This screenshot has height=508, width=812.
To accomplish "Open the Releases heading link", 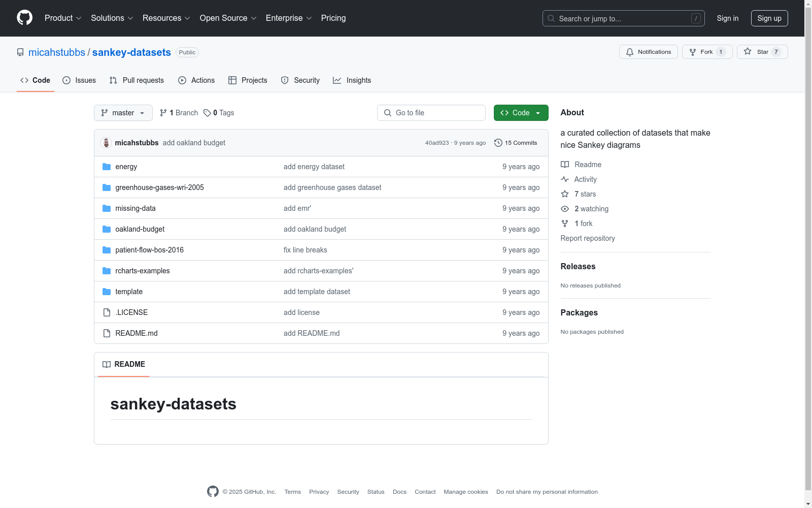I will coord(578,267).
